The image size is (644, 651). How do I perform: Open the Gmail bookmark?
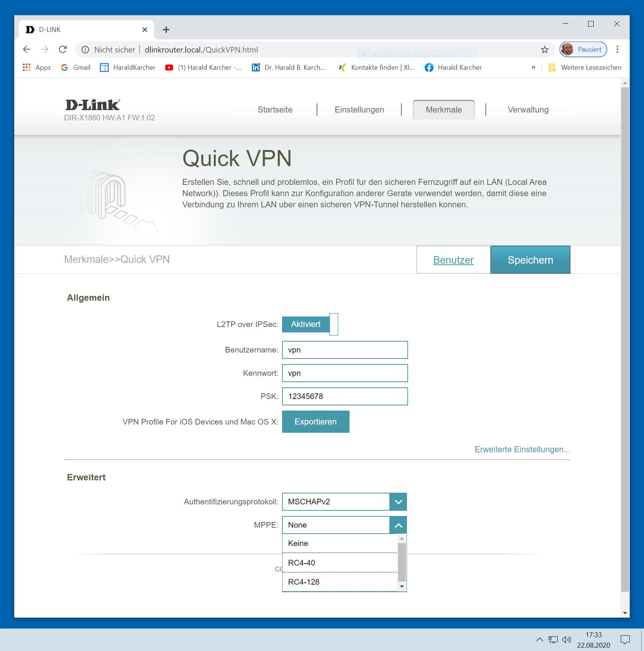pyautogui.click(x=76, y=67)
